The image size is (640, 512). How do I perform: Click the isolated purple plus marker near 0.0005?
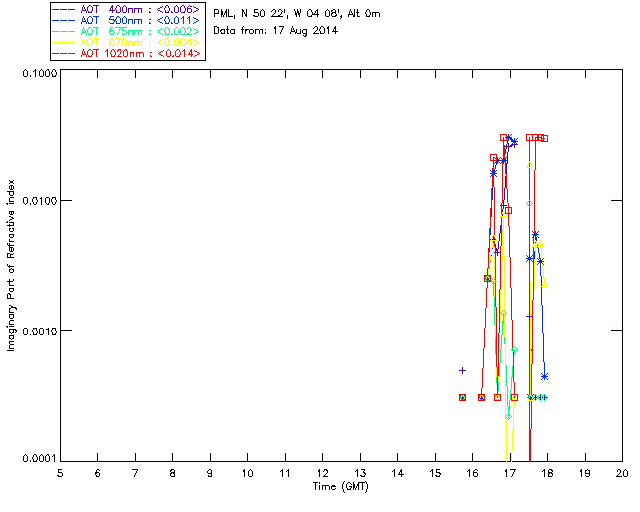click(x=462, y=370)
